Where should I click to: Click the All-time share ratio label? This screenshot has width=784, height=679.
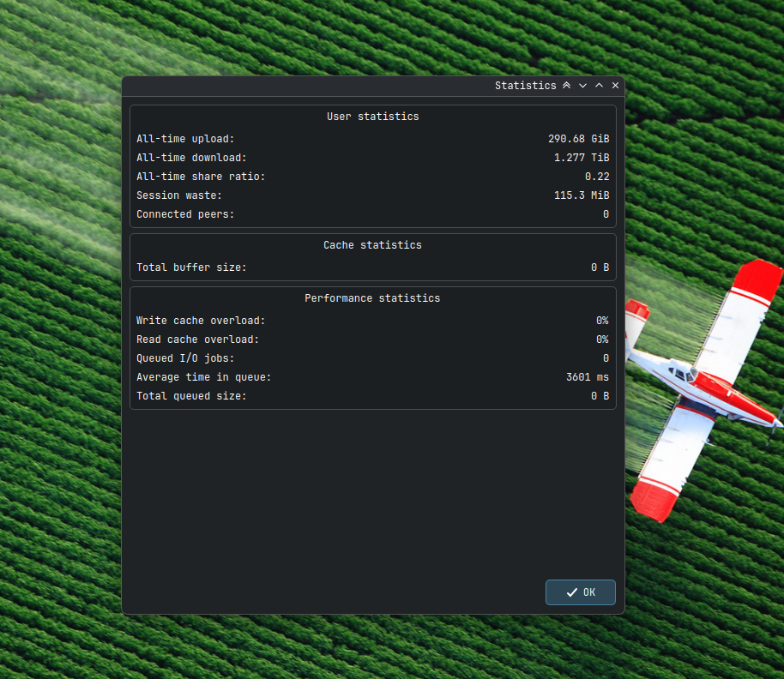pyautogui.click(x=201, y=177)
